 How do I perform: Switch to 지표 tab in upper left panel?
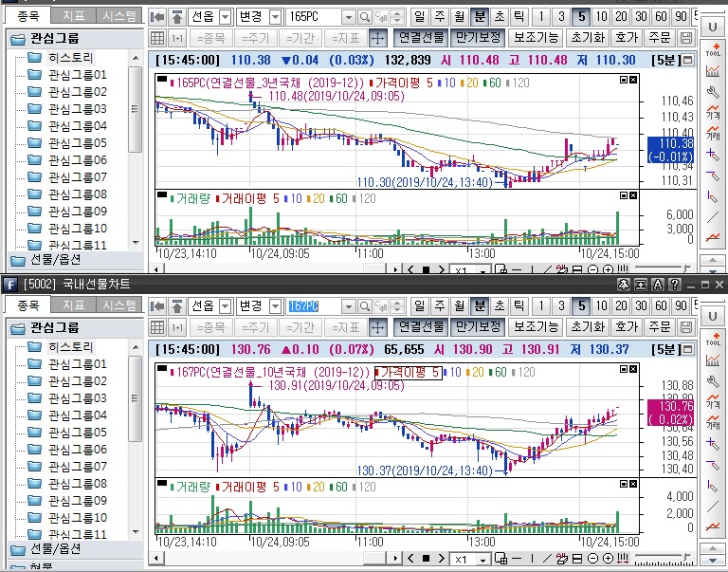click(72, 16)
